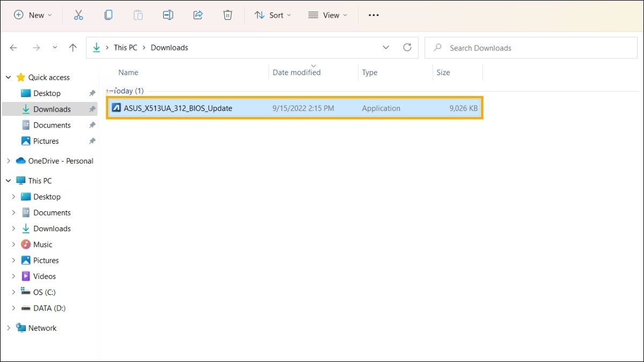
Task: Expand the DATA (D:) drive node
Action: click(13, 308)
